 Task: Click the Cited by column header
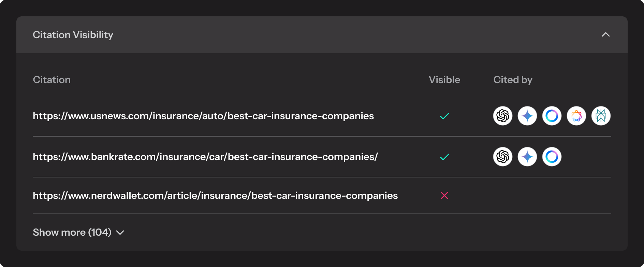pos(513,80)
